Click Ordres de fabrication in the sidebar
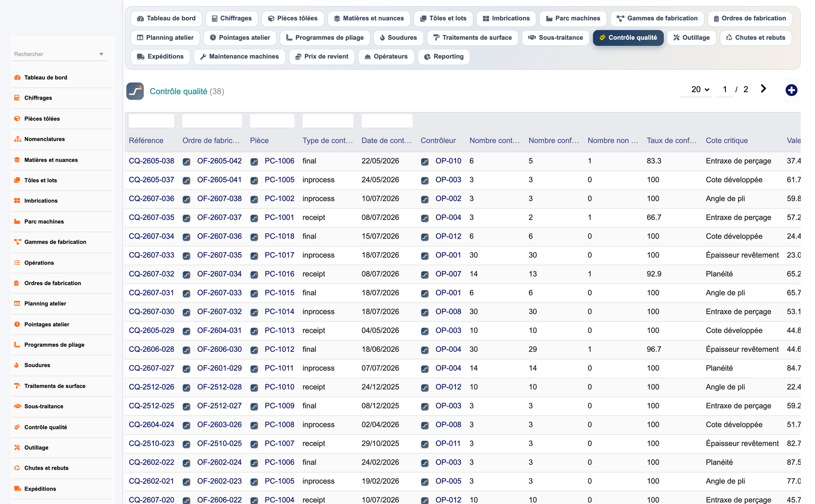 53,283
